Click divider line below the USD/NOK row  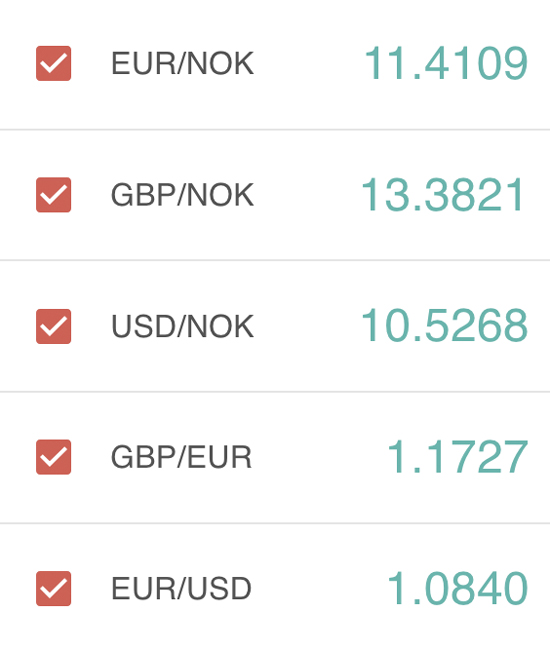[275, 391]
